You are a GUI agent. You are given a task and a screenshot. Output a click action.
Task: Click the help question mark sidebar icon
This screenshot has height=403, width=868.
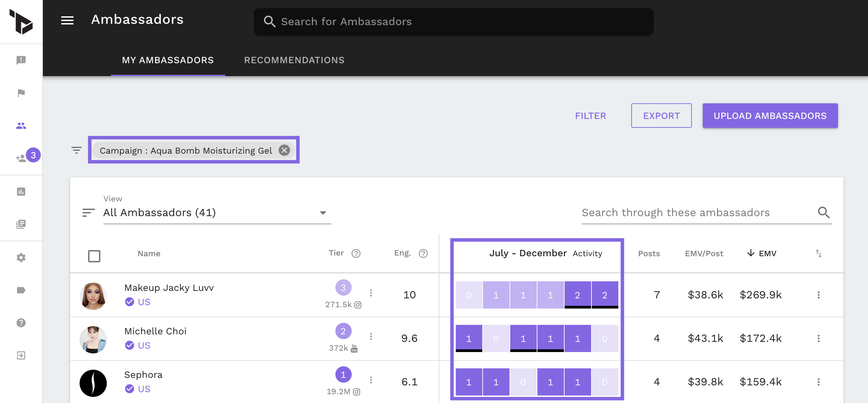21,323
